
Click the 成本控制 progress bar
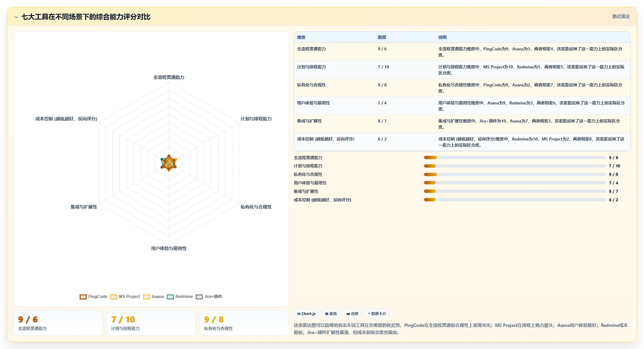pyautogui.click(x=515, y=200)
